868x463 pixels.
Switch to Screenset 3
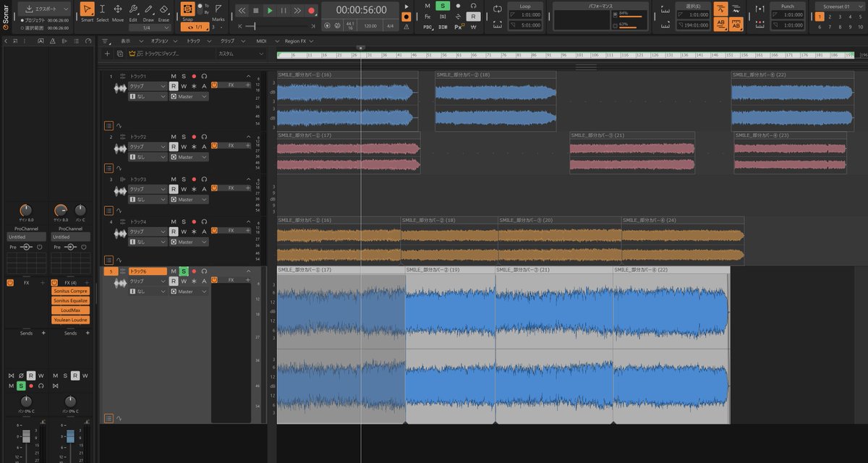point(841,17)
